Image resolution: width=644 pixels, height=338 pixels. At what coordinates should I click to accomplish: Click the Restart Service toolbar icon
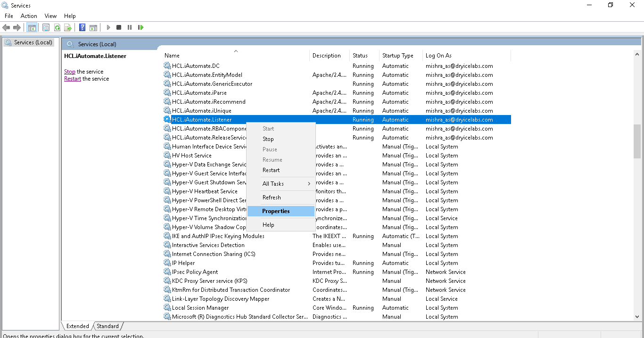[140, 28]
